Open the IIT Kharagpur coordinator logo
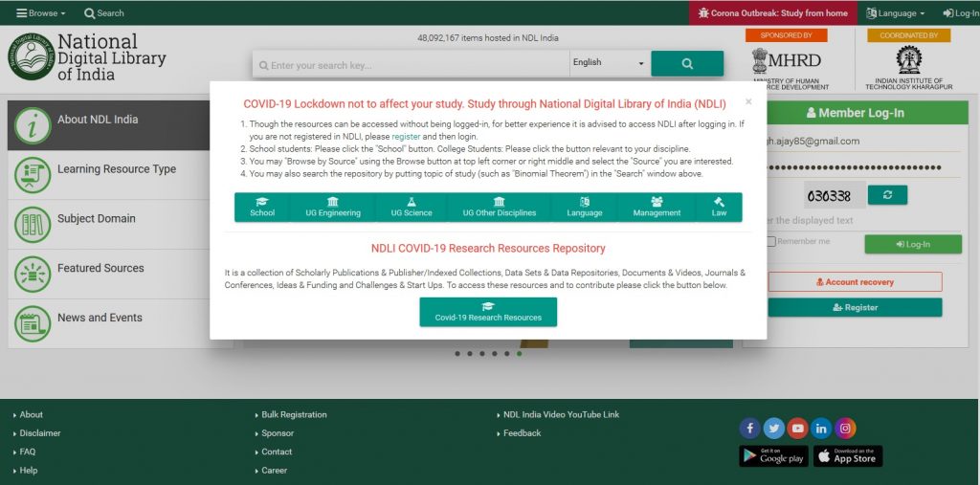The height and width of the screenshot is (485, 980). point(909,68)
